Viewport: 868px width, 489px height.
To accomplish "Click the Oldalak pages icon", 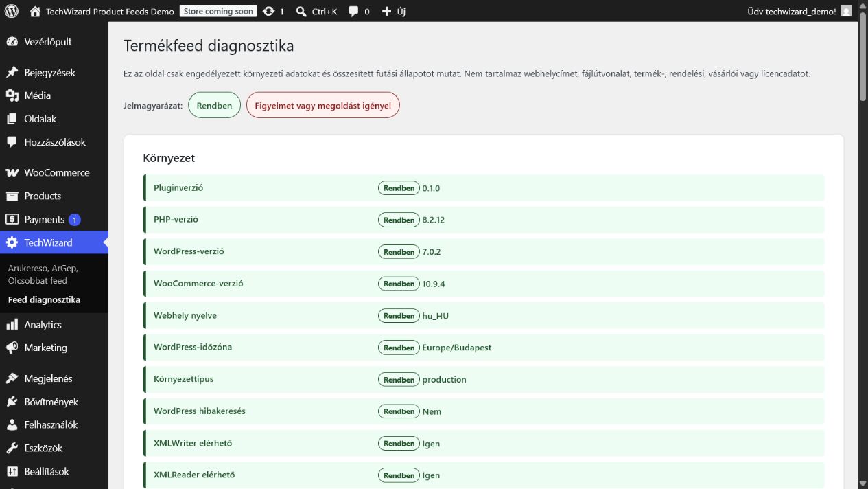I will pyautogui.click(x=12, y=119).
